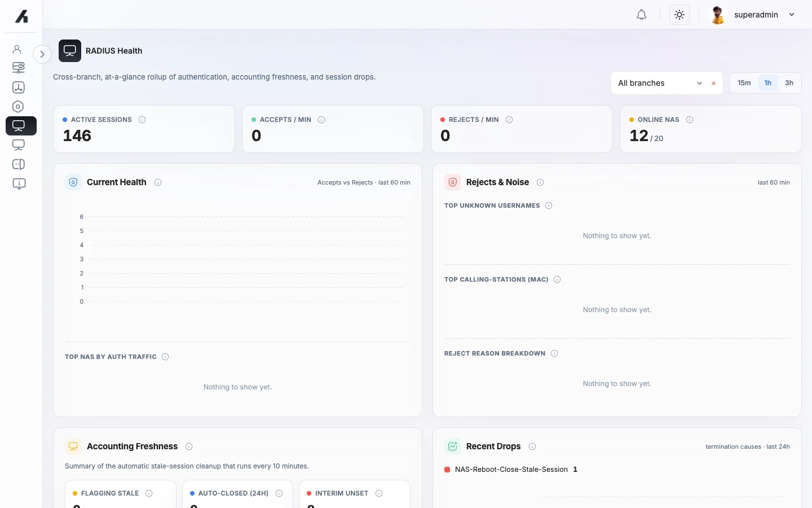Open the split panel sidebar icon
This screenshot has width=812, height=508.
click(18, 164)
